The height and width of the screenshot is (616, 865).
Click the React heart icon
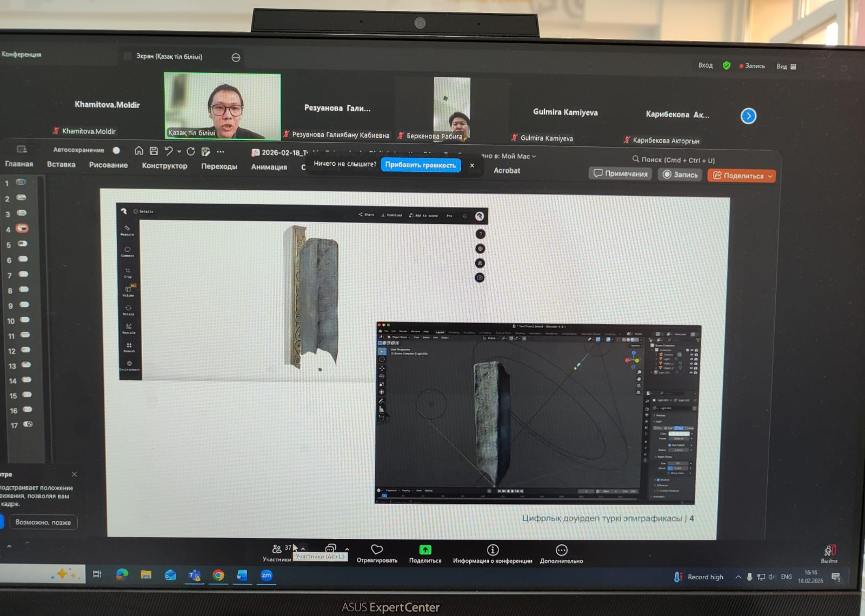click(377, 550)
